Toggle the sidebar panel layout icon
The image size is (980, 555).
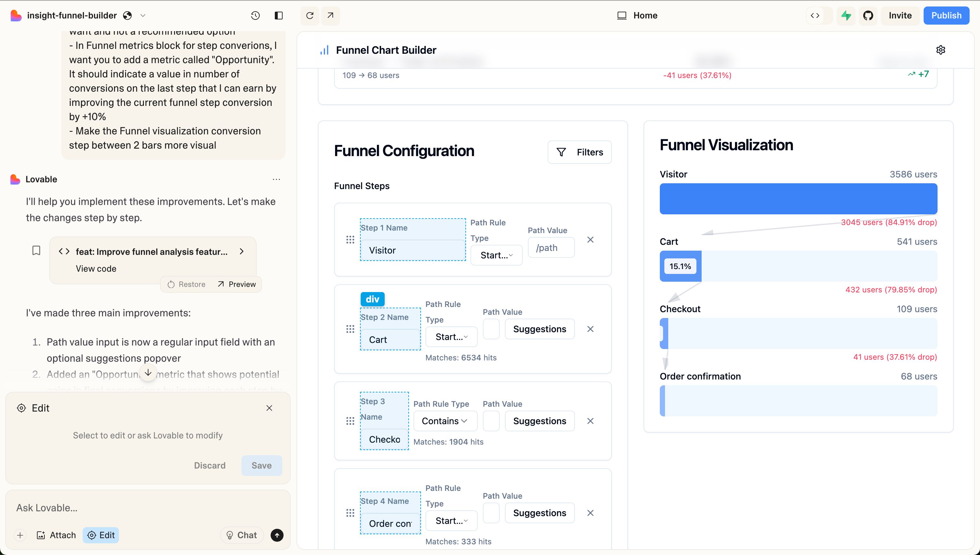point(278,16)
